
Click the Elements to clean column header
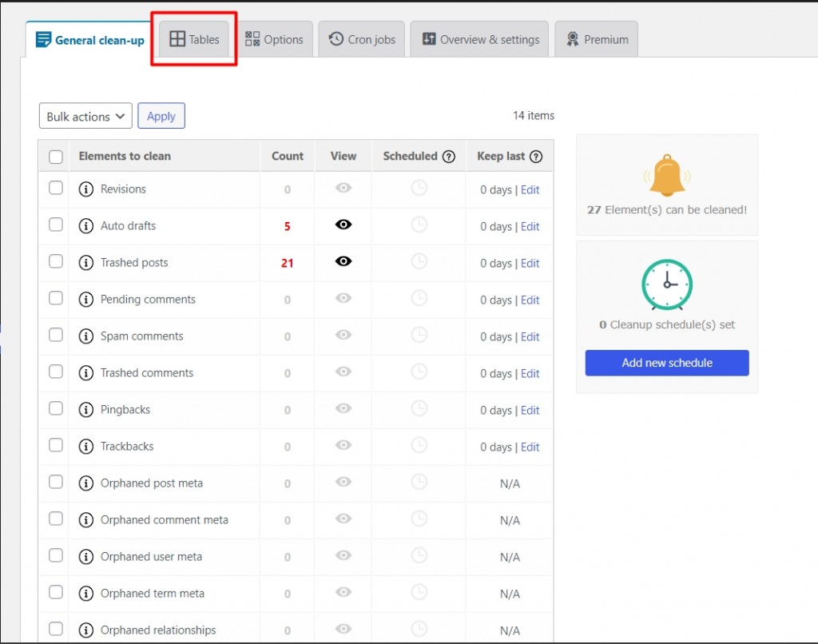pos(125,156)
